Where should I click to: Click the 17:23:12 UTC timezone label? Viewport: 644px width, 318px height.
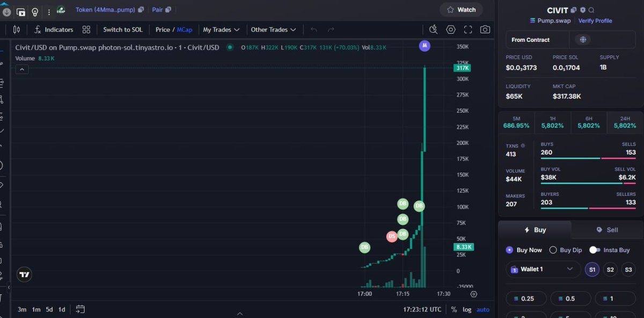422,309
